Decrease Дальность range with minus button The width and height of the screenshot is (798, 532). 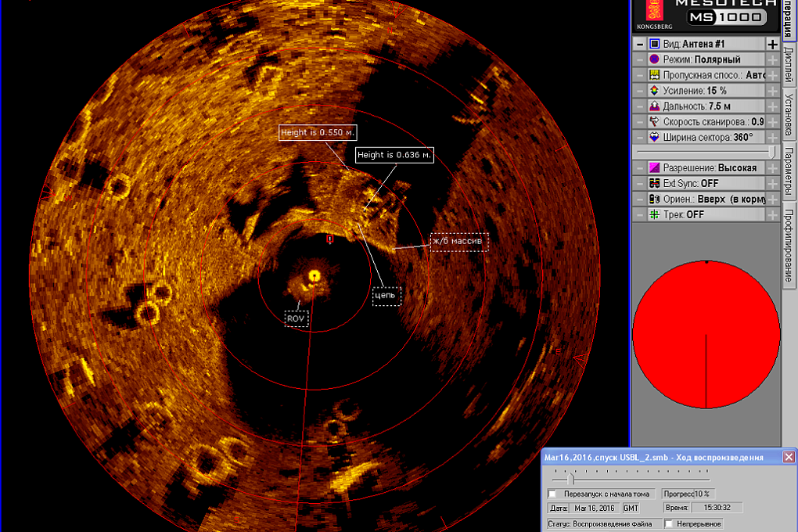tap(640, 106)
